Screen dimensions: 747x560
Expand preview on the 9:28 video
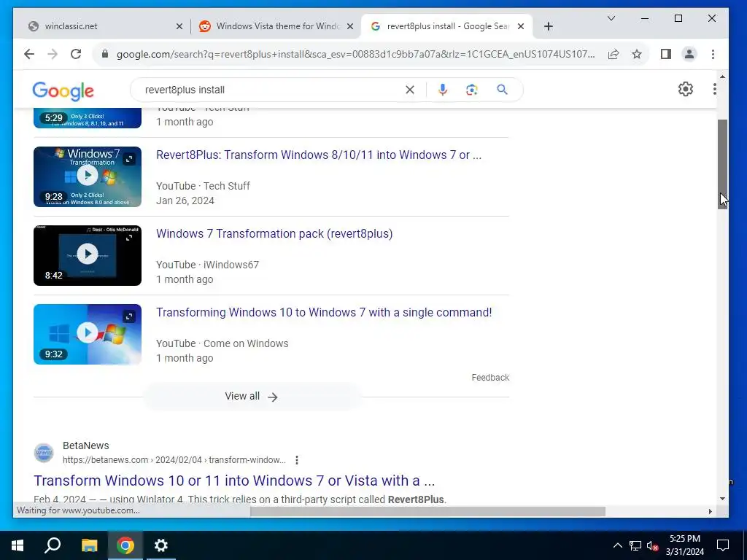click(129, 159)
